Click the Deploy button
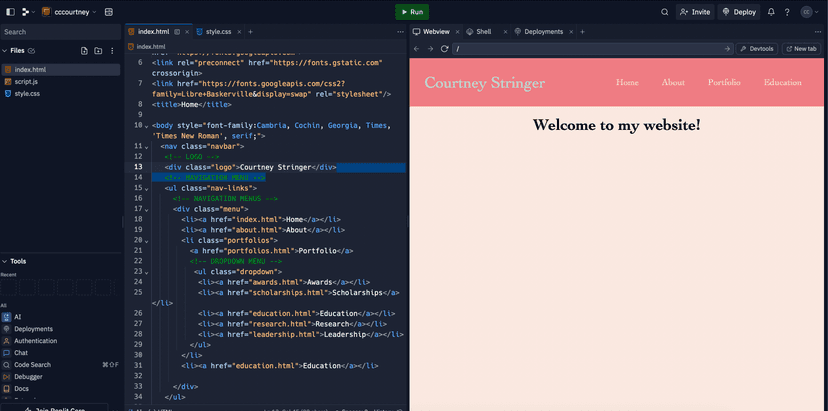 (739, 12)
